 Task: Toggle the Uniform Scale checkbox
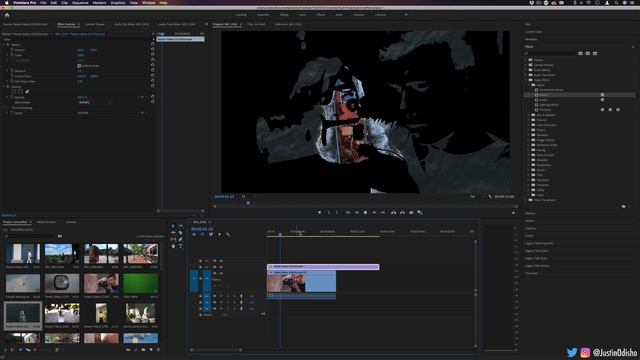[79, 65]
